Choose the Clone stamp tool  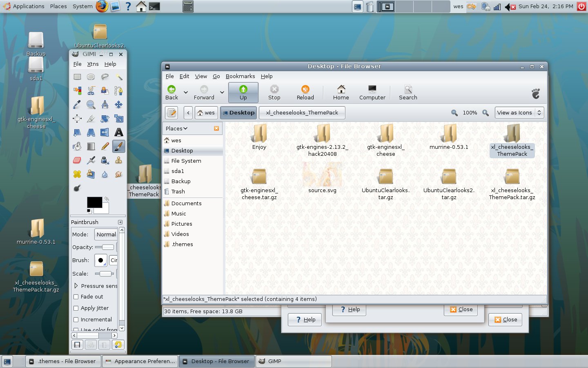[x=119, y=160]
